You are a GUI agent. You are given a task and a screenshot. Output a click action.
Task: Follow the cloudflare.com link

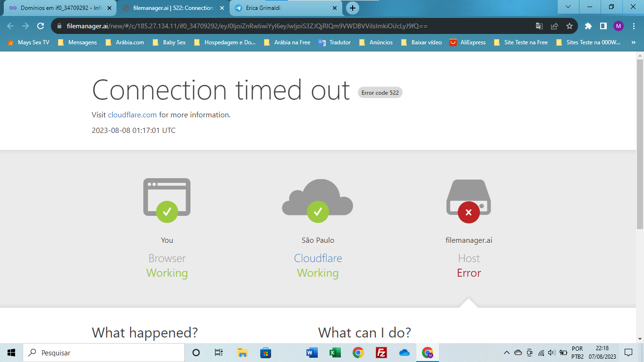point(132,115)
